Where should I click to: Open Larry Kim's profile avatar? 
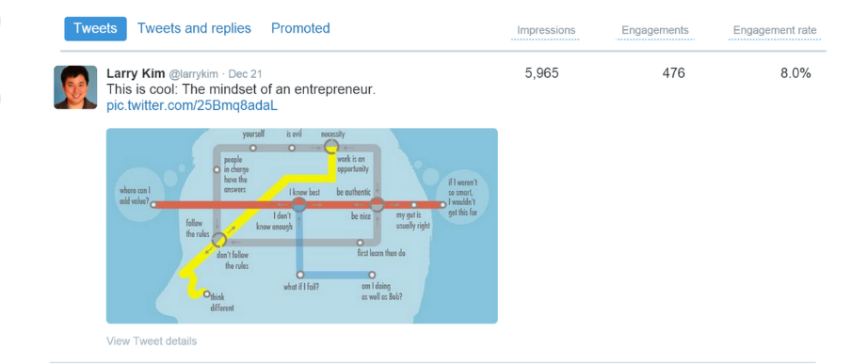tap(75, 87)
